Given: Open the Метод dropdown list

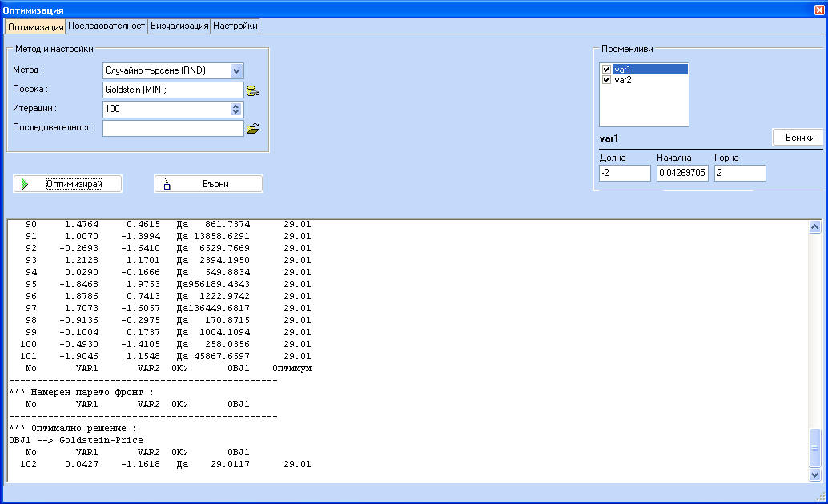Looking at the screenshot, I should click(x=236, y=70).
